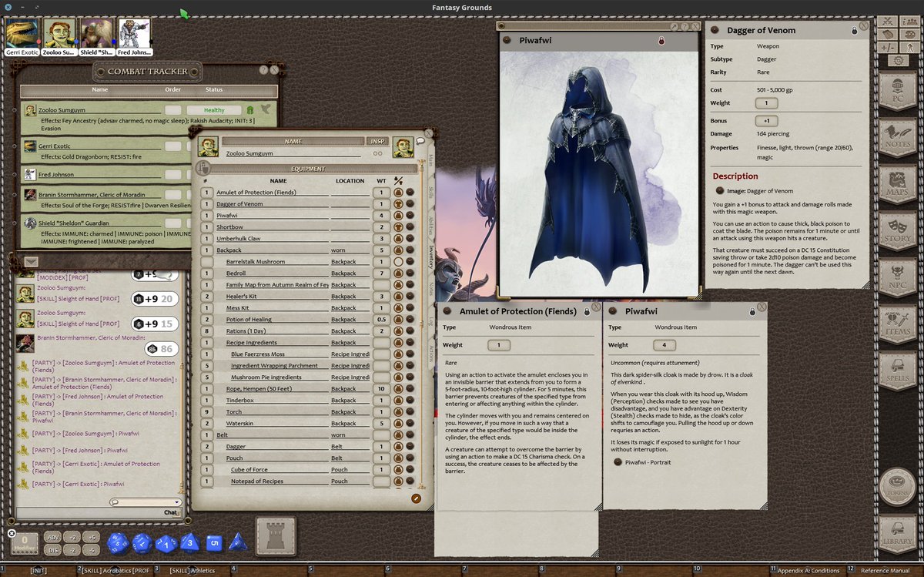
Task: Toggle the DIS disadvantage button
Action: pyautogui.click(x=53, y=550)
